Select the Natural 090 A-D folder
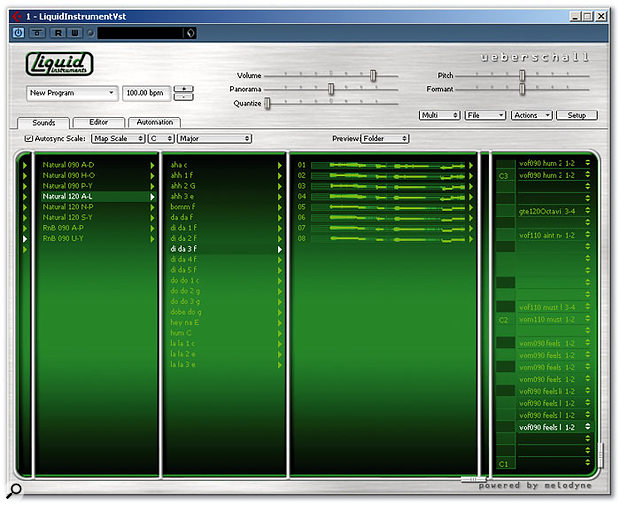 point(68,165)
